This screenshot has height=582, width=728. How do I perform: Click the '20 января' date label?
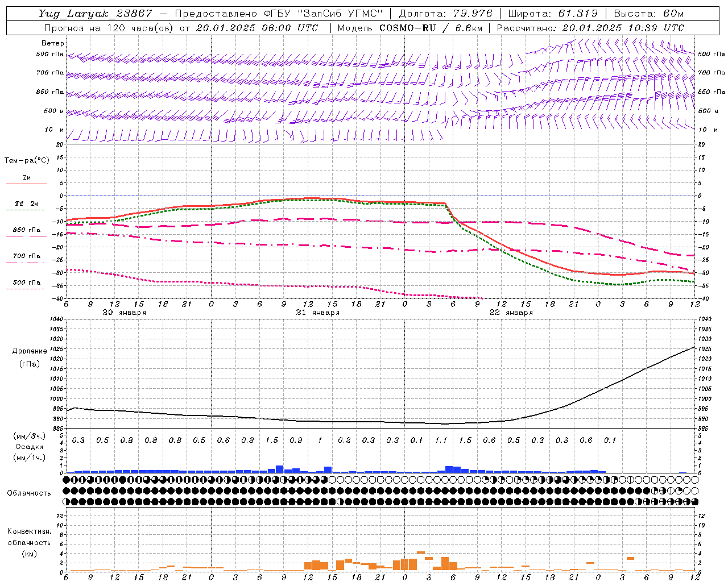point(124,313)
